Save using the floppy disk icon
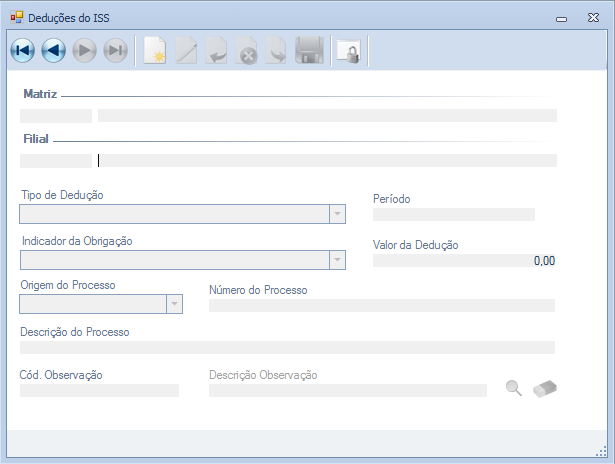Viewport: 615px width, 464px height. click(x=308, y=51)
